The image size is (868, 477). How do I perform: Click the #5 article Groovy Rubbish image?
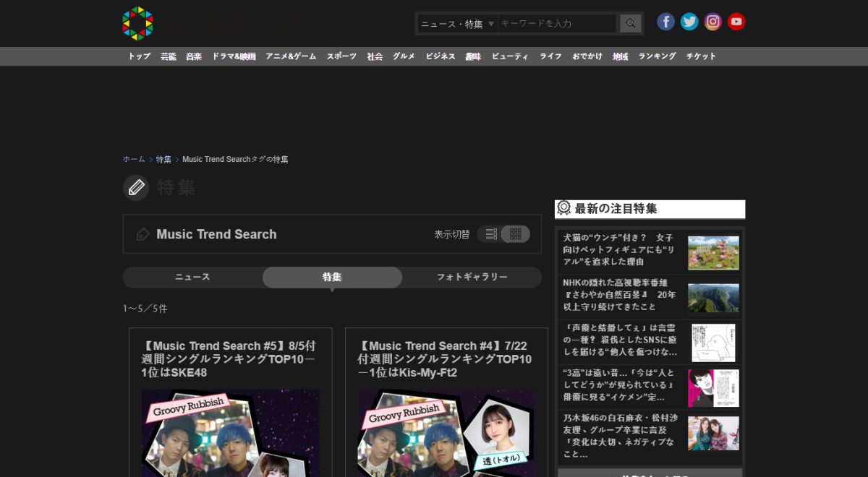[x=231, y=433]
